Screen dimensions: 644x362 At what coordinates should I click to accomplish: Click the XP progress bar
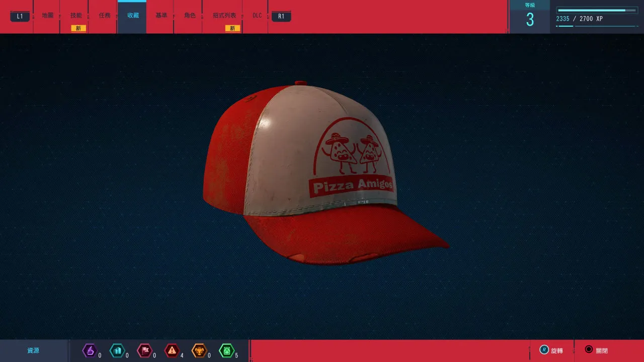(x=597, y=10)
